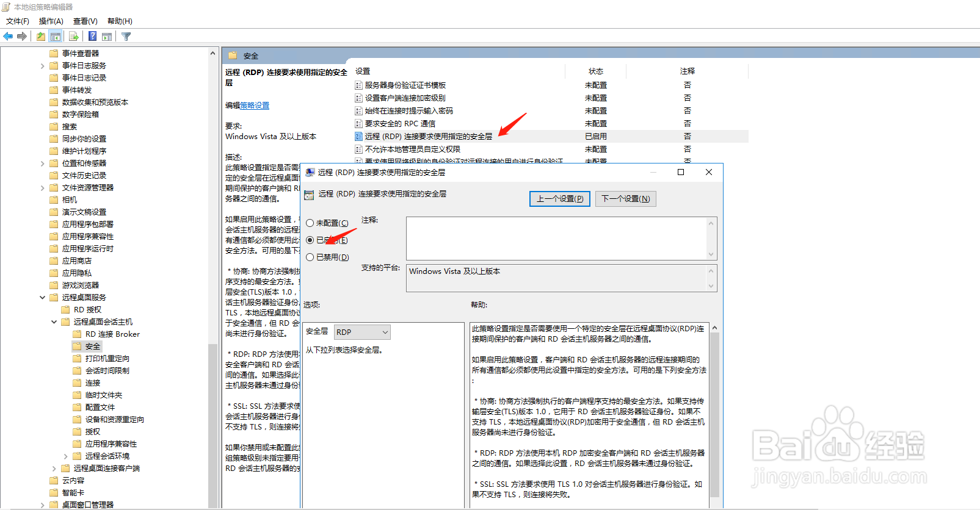The height and width of the screenshot is (510, 980).
Task: Click folder icon of RD 连接 Broker
Action: coord(77,334)
